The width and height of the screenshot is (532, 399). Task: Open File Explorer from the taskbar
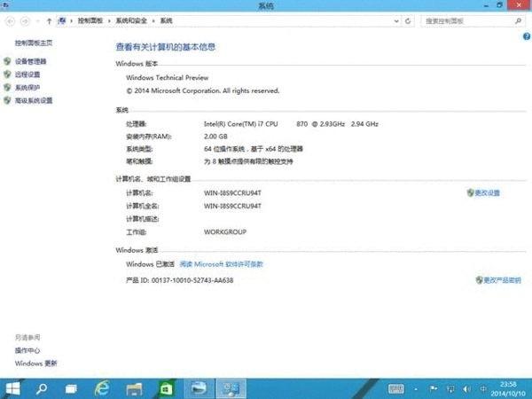134,389
